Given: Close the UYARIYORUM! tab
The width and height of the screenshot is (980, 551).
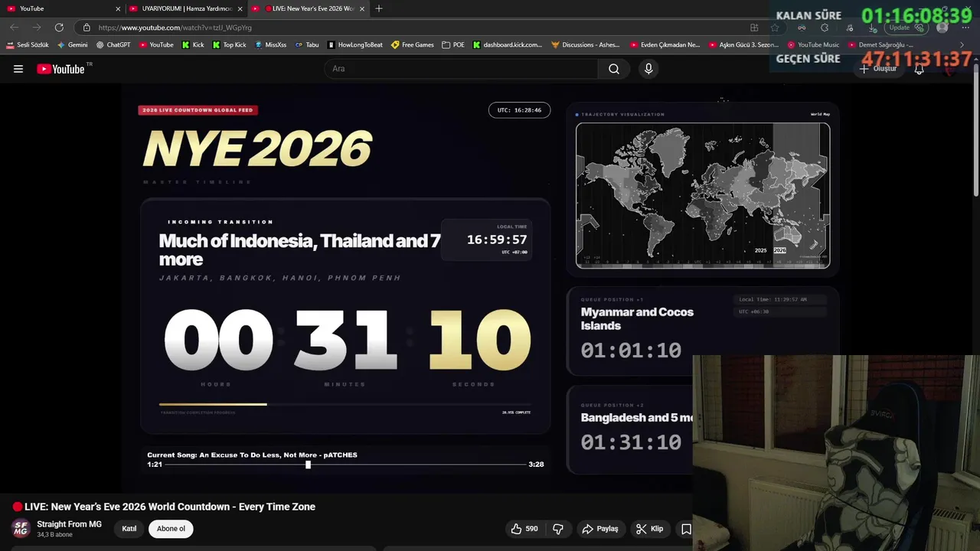Looking at the screenshot, I should (240, 8).
